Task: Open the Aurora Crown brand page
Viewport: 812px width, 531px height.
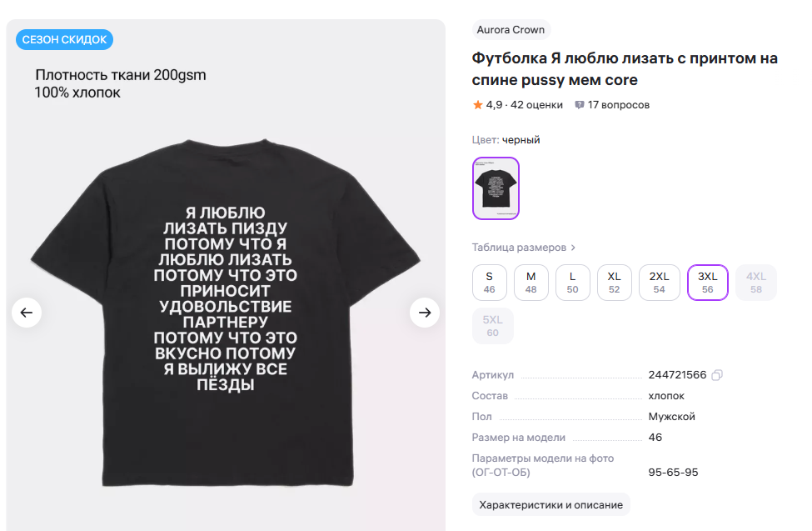Action: pos(511,30)
